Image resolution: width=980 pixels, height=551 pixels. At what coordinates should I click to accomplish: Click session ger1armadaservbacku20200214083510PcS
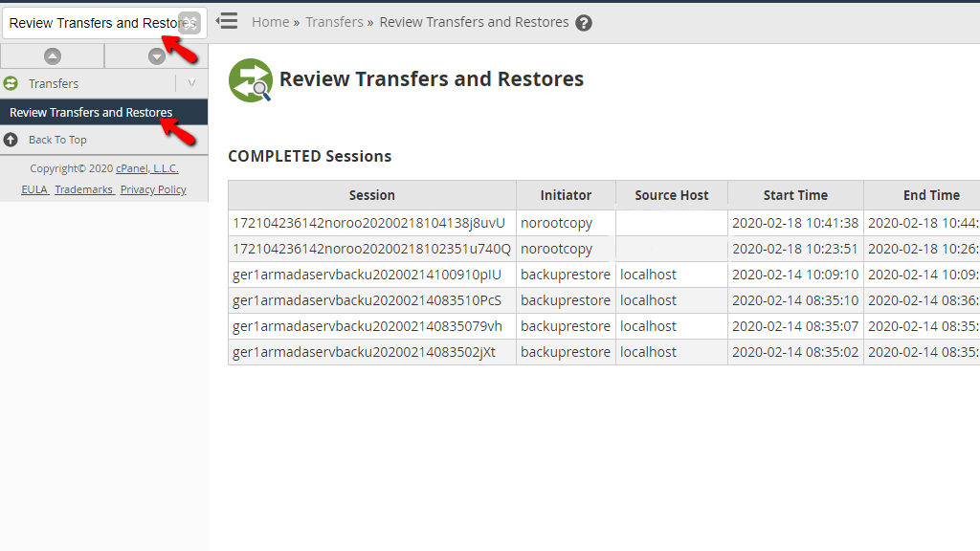[x=367, y=300]
